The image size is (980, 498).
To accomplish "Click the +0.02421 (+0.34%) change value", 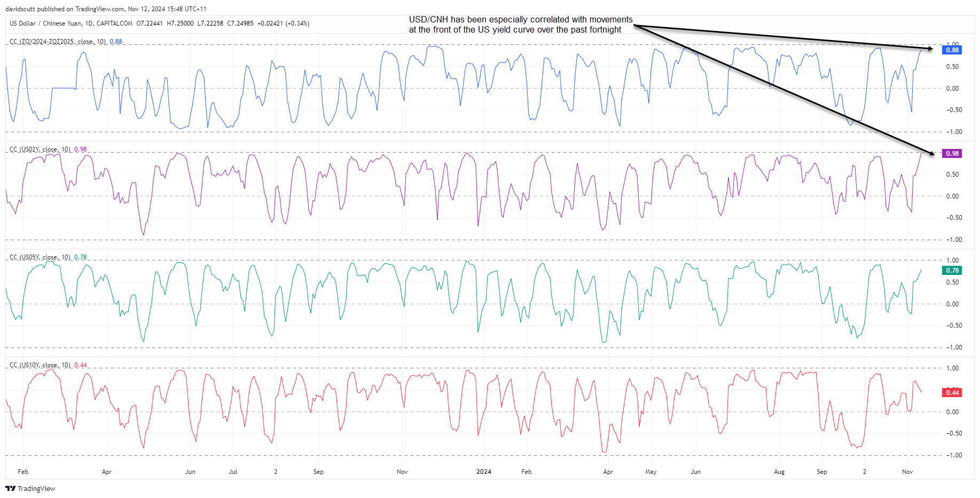I will 283,23.
